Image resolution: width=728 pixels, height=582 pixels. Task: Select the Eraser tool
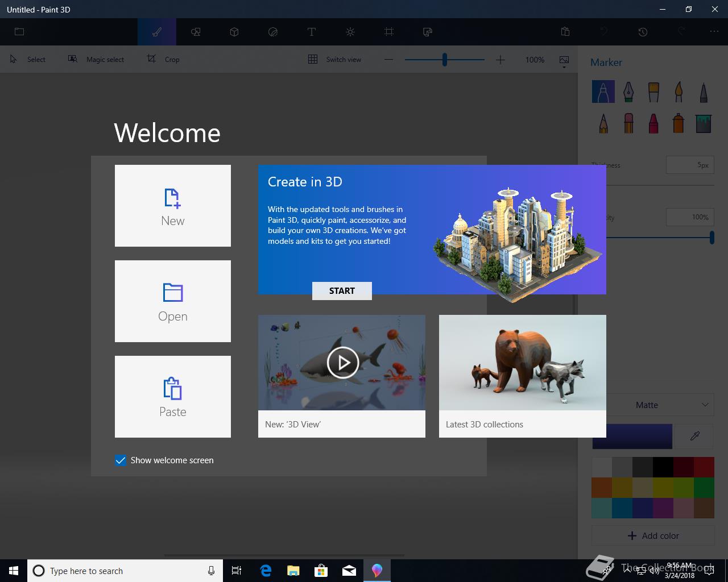point(628,123)
